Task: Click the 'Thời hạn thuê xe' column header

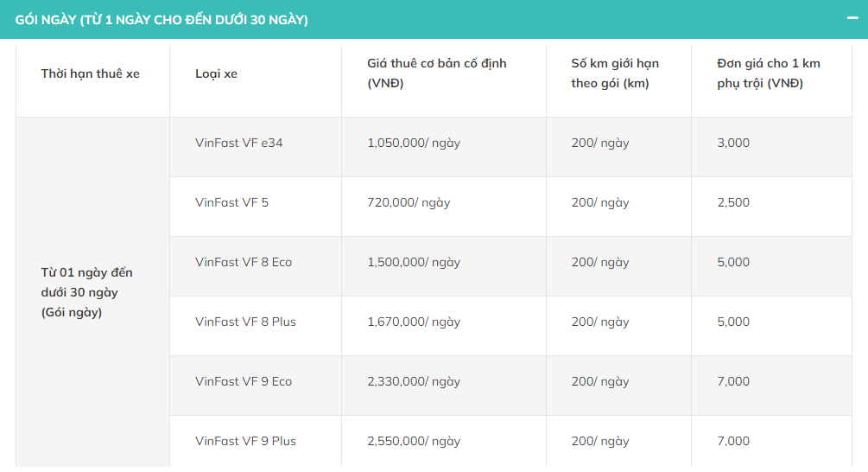Action: 90,73
